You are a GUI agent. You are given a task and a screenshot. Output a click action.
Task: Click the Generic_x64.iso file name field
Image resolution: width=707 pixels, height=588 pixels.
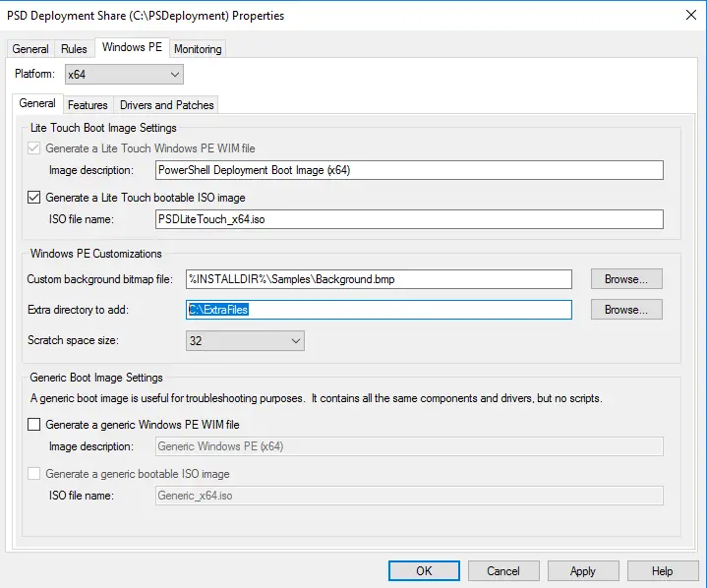409,496
